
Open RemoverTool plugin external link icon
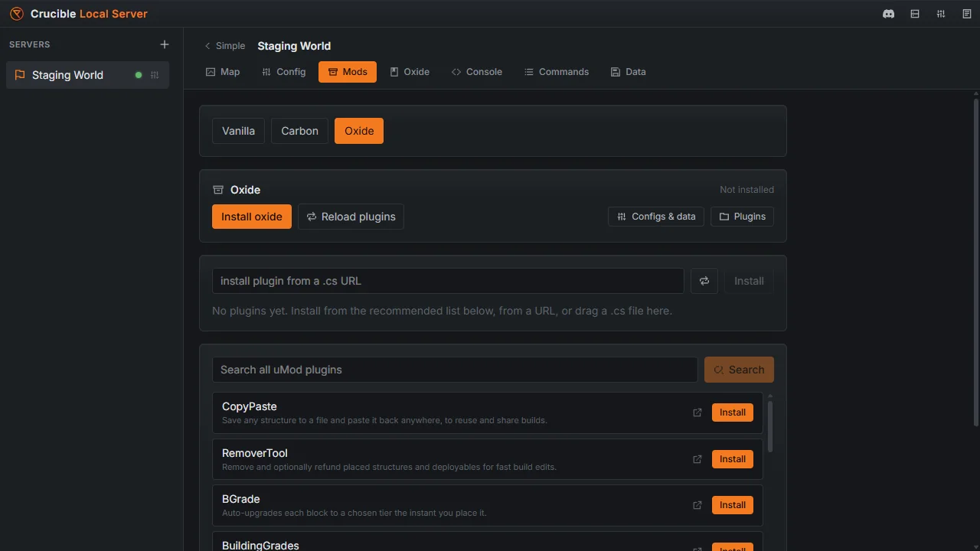(697, 459)
